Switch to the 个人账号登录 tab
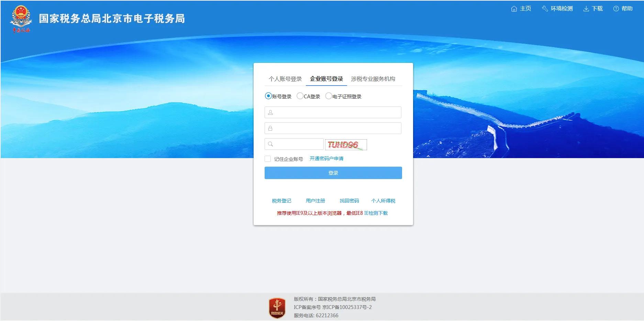This screenshot has width=644, height=321. [285, 79]
